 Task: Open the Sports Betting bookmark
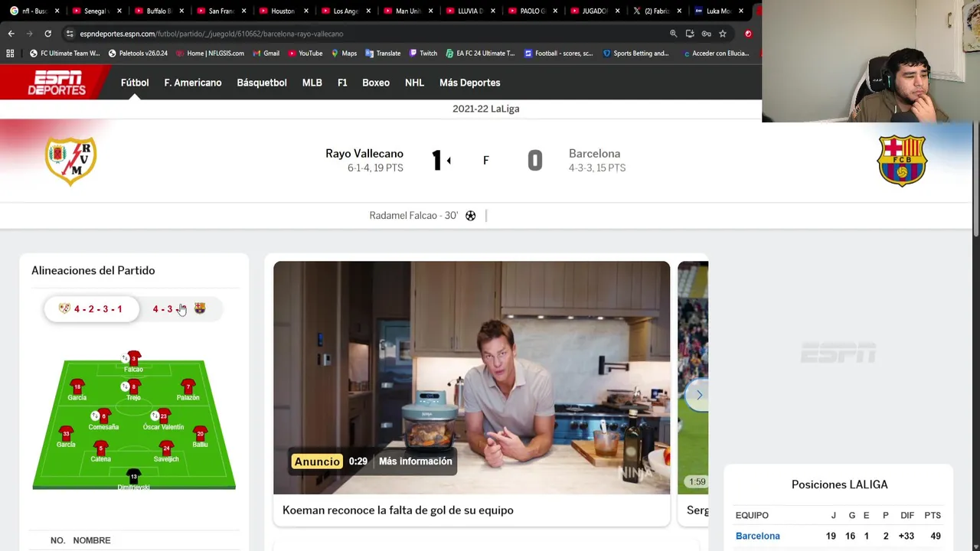[636, 54]
